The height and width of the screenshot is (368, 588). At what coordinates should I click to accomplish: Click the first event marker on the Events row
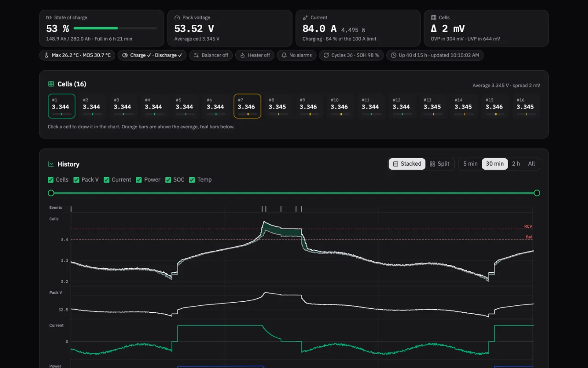[x=71, y=209]
